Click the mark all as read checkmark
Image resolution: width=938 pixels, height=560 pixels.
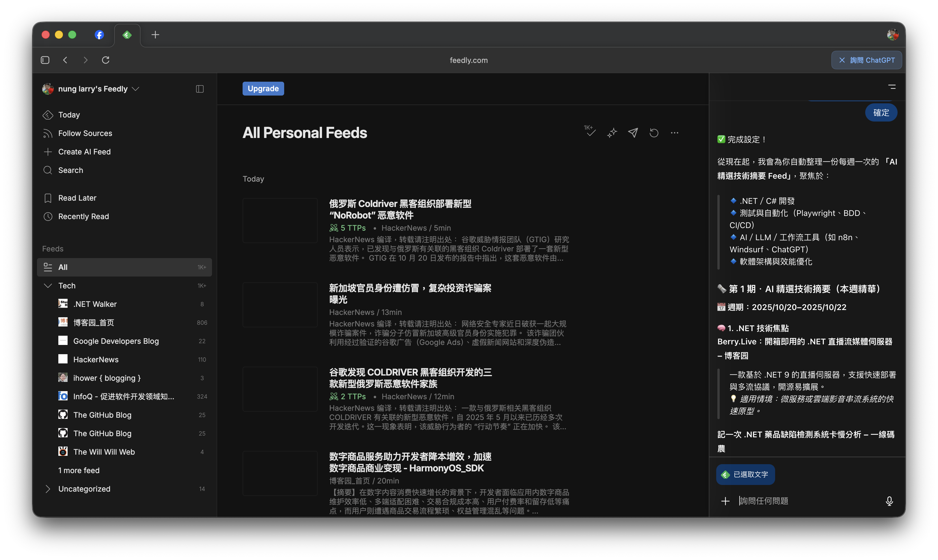(x=591, y=132)
